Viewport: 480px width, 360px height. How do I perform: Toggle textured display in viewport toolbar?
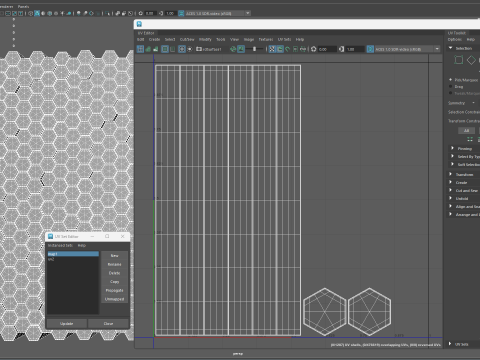56,13
